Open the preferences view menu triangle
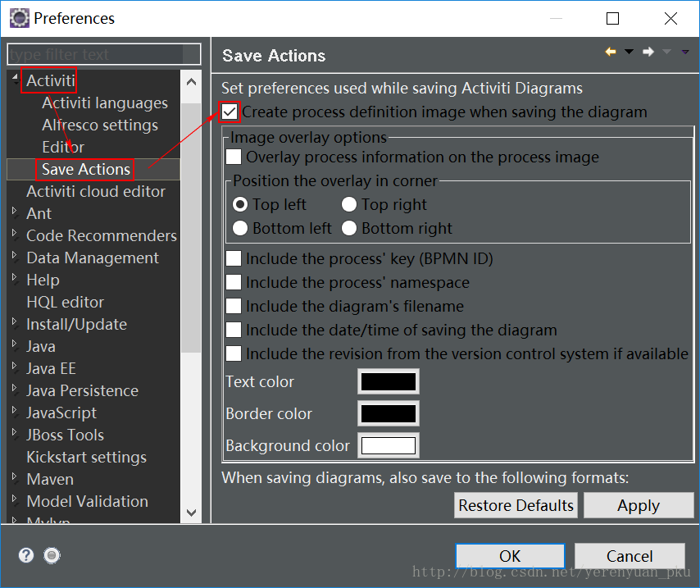 (x=684, y=52)
